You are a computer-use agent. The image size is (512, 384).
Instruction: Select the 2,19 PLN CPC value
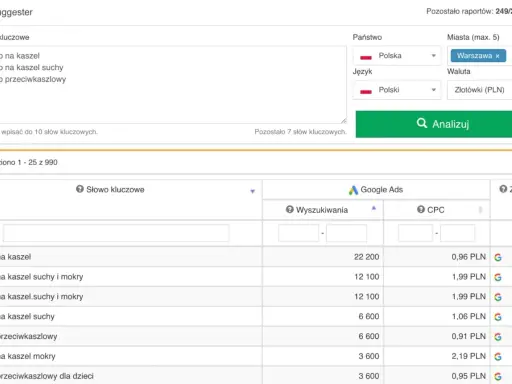pyautogui.click(x=469, y=356)
